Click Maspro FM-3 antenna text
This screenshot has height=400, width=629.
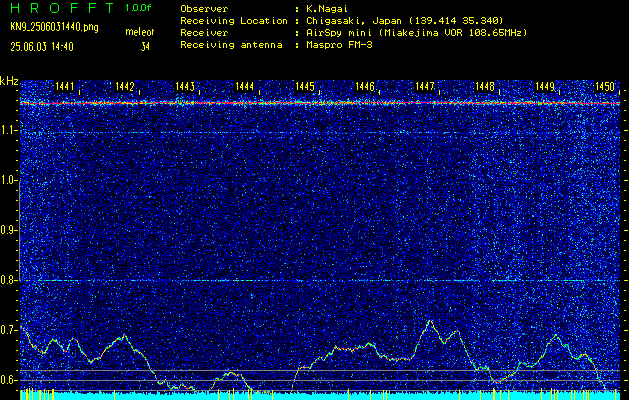click(339, 45)
